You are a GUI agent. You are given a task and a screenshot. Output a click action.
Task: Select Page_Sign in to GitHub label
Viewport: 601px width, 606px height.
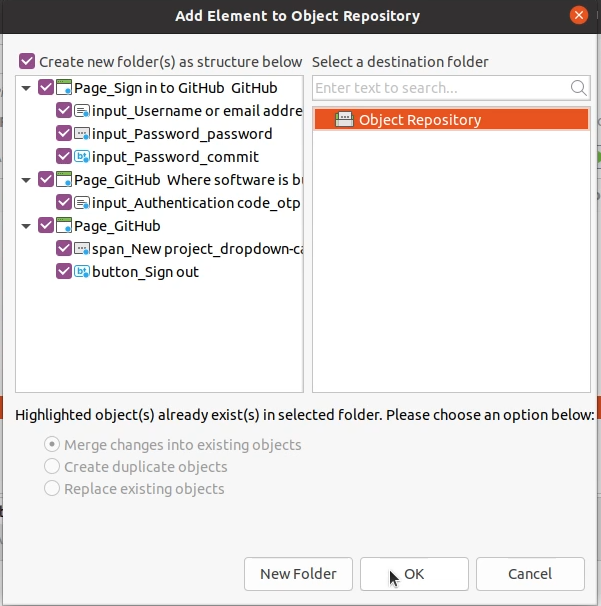(176, 88)
